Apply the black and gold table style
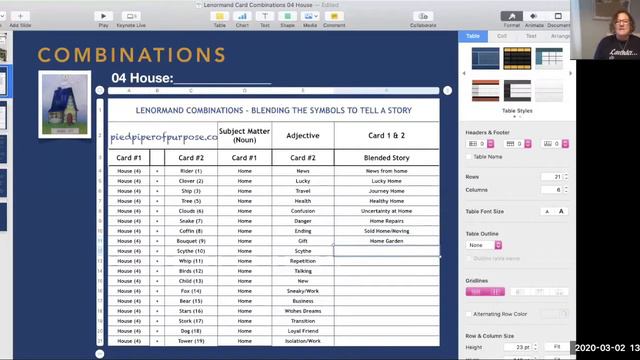This screenshot has height=360, width=640. point(517,58)
